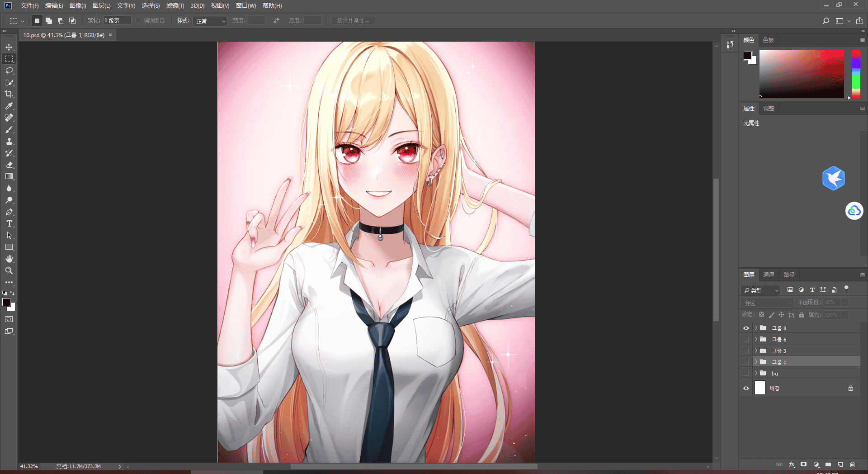Image resolution: width=868 pixels, height=474 pixels.
Task: Expand the bg group
Action: coord(756,373)
